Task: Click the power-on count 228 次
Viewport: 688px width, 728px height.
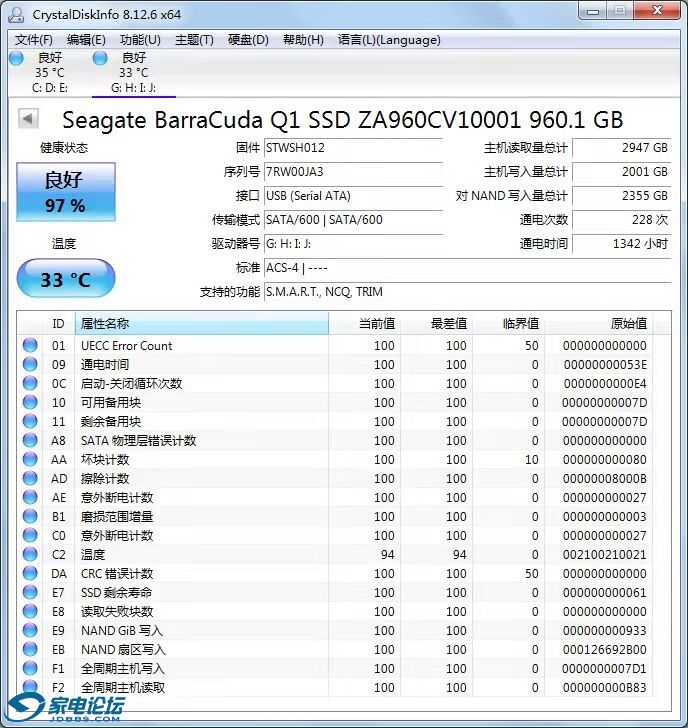Action: click(622, 220)
